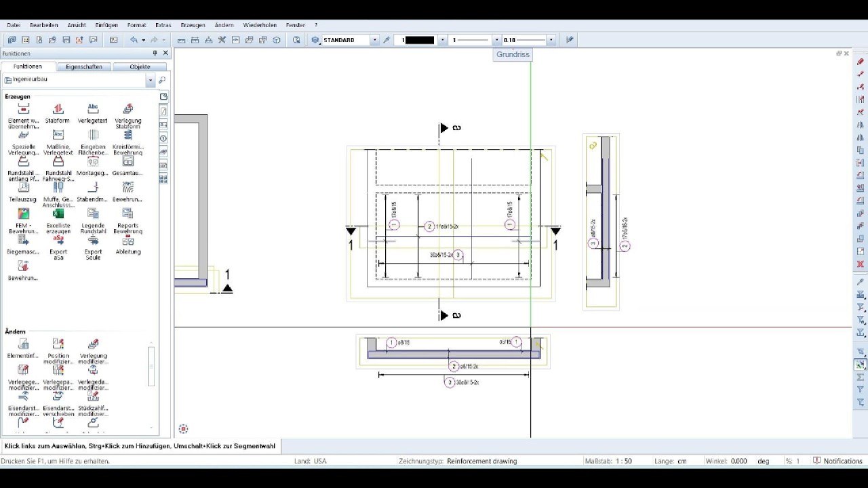
Task: Open the Elementinfo tool under Ändern
Action: tap(23, 348)
